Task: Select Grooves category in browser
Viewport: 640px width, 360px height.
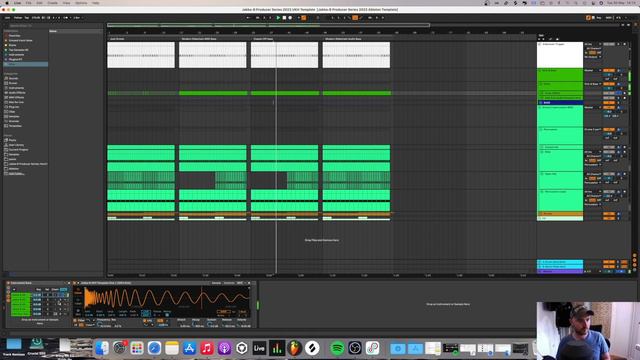Action: point(14,121)
